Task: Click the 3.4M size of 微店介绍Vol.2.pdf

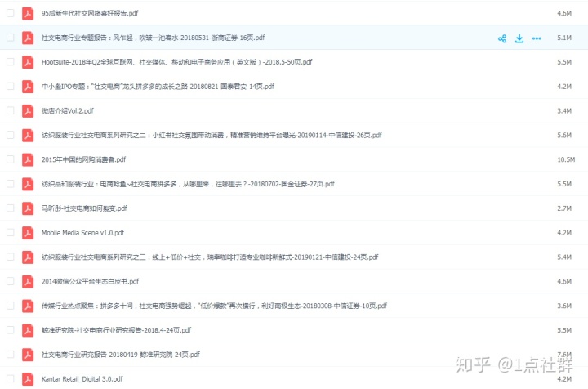Action: coord(564,110)
